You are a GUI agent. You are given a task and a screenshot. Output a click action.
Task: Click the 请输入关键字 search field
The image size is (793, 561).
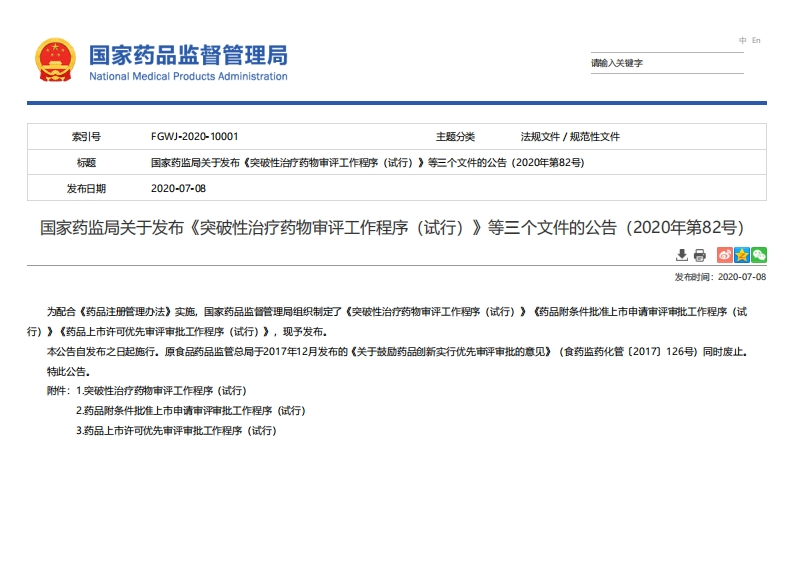(666, 63)
